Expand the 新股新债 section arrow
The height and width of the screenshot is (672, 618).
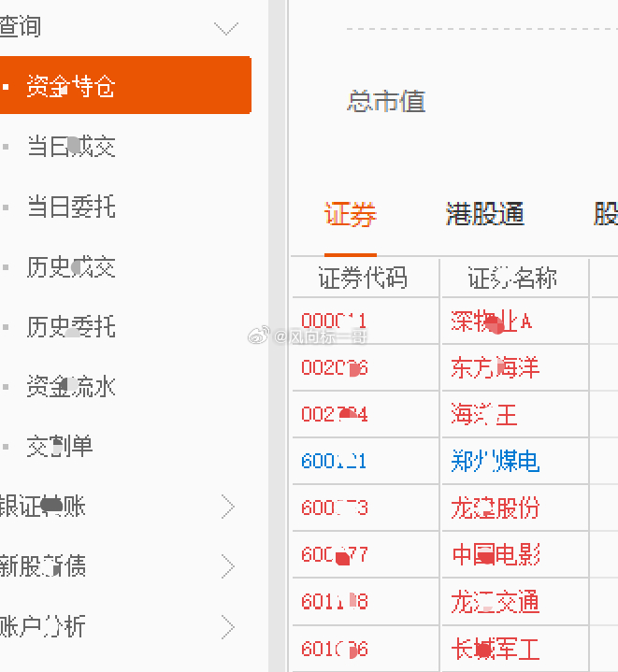(x=228, y=566)
